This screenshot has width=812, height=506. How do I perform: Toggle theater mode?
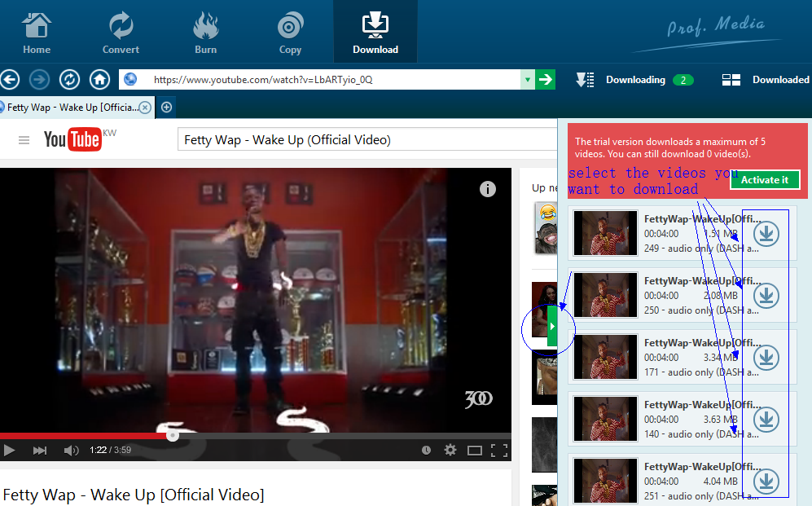tap(474, 450)
